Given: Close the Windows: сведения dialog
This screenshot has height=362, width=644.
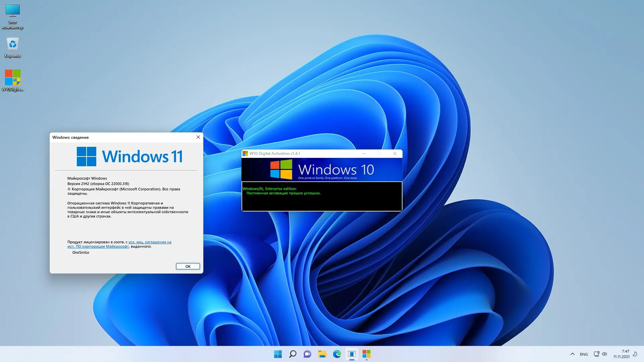Looking at the screenshot, I should click(198, 137).
